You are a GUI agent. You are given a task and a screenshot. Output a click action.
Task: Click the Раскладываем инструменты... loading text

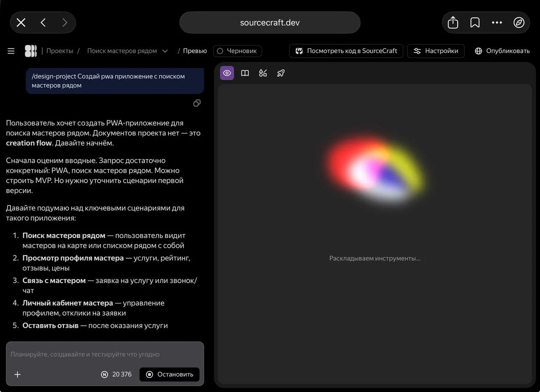click(x=375, y=258)
